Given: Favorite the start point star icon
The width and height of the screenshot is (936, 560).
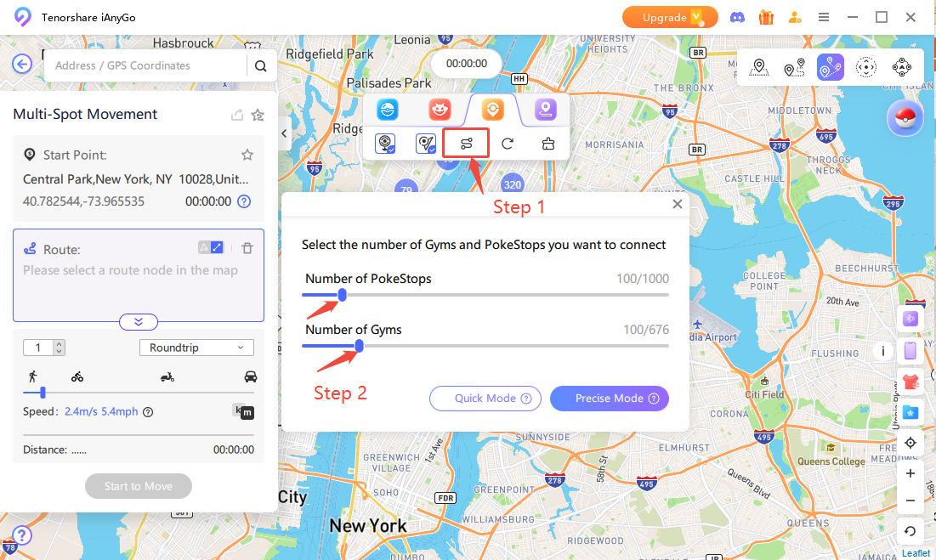Looking at the screenshot, I should click(x=247, y=155).
